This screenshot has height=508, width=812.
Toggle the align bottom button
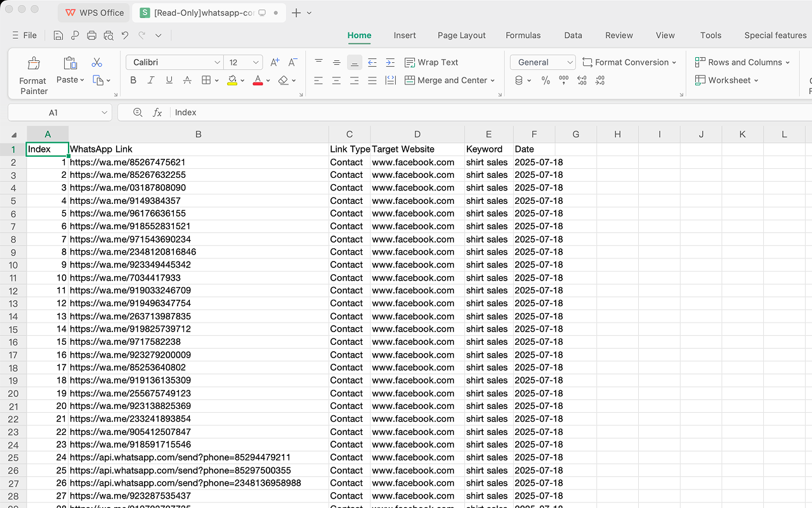pyautogui.click(x=354, y=62)
